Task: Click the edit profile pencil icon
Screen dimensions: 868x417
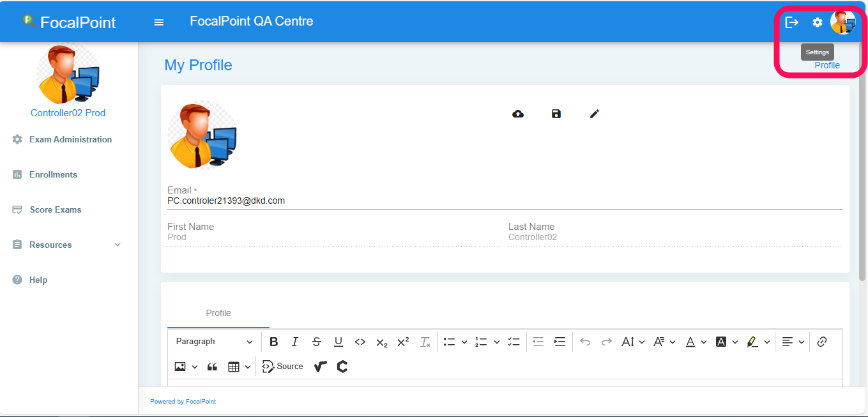Action: [595, 114]
